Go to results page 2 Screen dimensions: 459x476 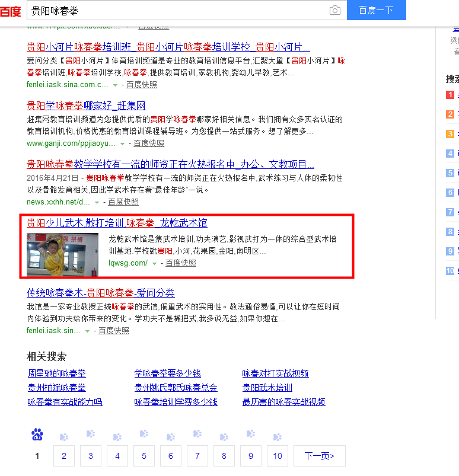click(64, 456)
